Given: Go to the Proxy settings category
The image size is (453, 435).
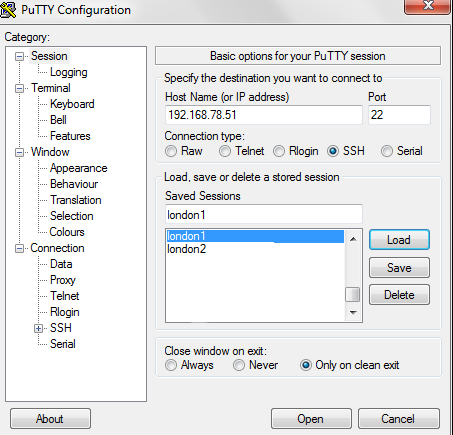Looking at the screenshot, I should coord(63,280).
